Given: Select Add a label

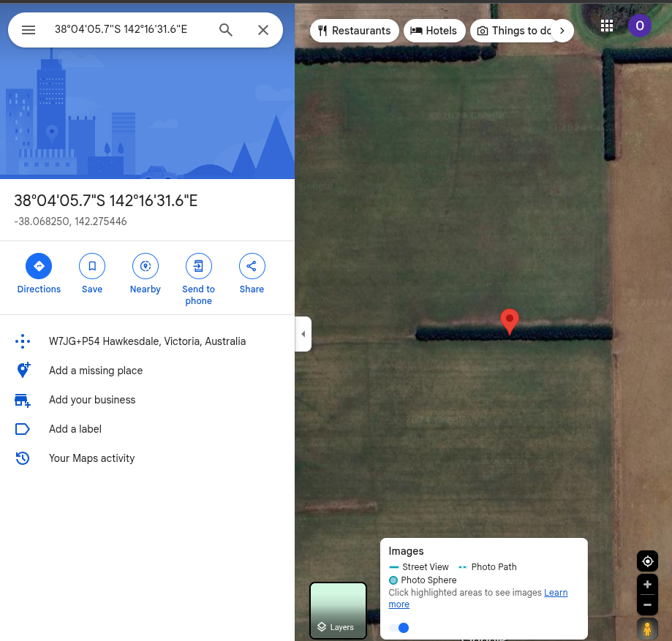Looking at the screenshot, I should coord(147,429).
